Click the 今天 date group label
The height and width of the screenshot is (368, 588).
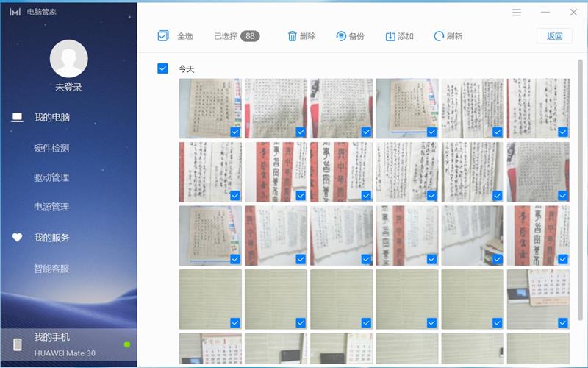tap(187, 68)
